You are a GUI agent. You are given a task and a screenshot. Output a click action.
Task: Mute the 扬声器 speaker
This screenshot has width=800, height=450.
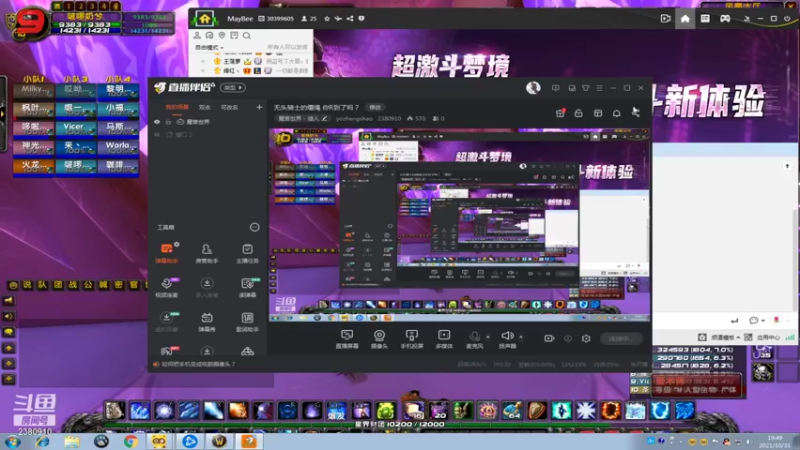(507, 339)
